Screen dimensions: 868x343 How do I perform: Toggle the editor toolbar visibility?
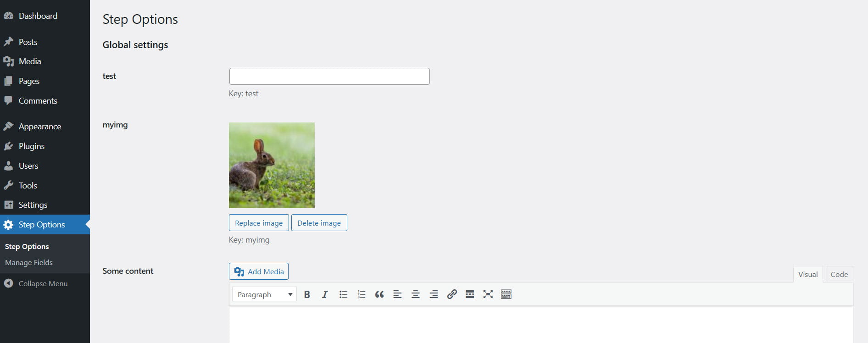[x=506, y=294]
